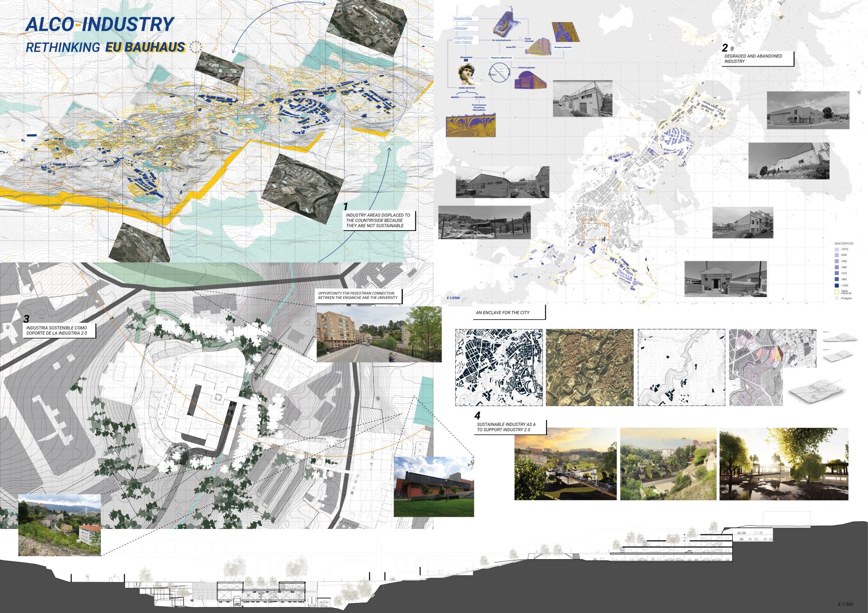868x613 pixels.
Task: Click the black figure-ground map thumbnail
Action: pos(499,368)
